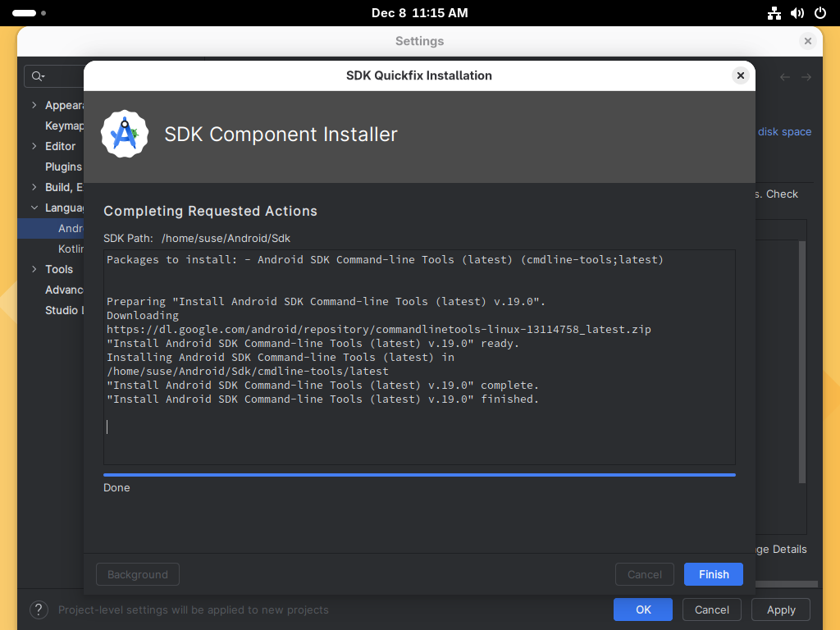
Task: Click the Settings horizontal scrollbar at bottom
Action: pos(787,584)
